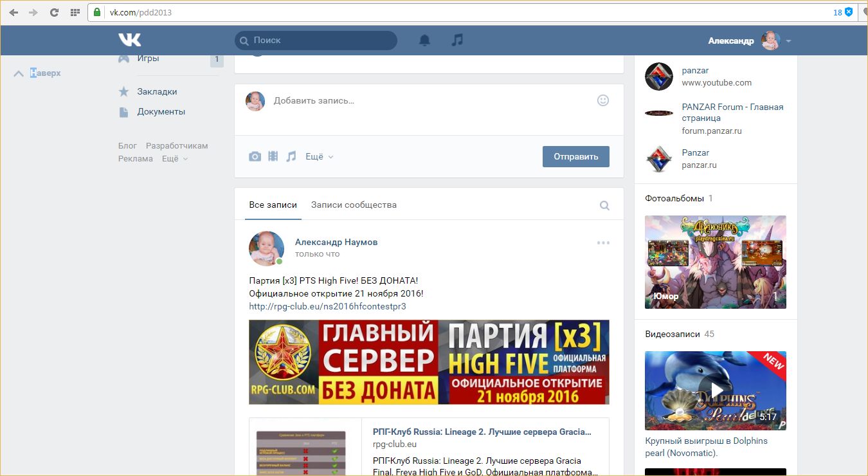Open the panzar www.youtube.com link
Screen dimensions: 868x476
coord(695,71)
